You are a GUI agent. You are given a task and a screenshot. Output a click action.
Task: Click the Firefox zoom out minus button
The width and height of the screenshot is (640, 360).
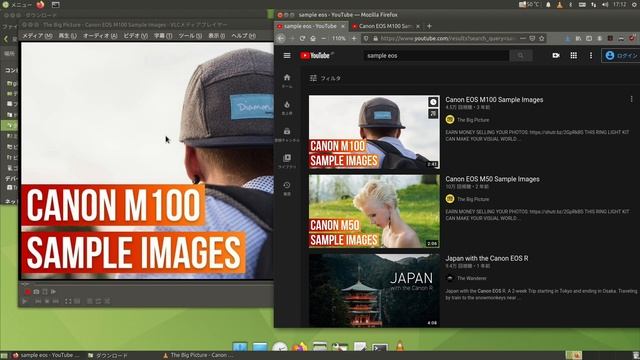324,38
